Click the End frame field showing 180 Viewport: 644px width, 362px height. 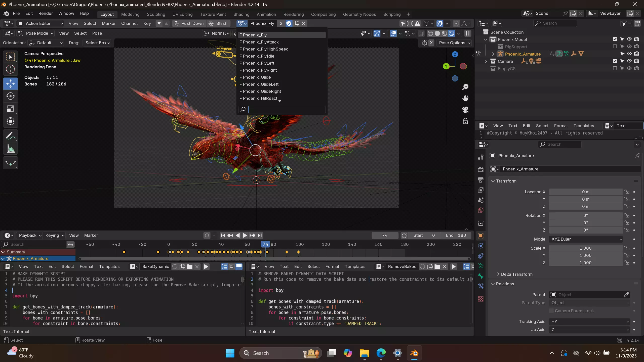456,235
